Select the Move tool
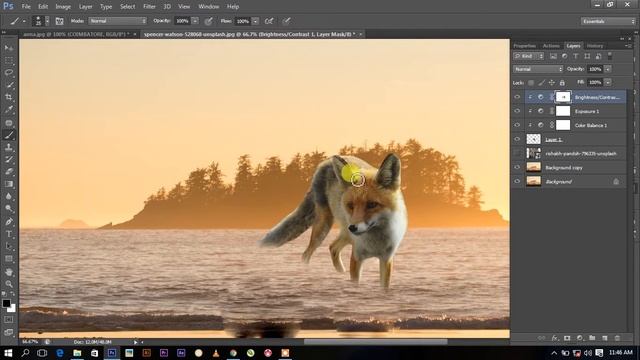The width and height of the screenshot is (640, 360). point(9,48)
